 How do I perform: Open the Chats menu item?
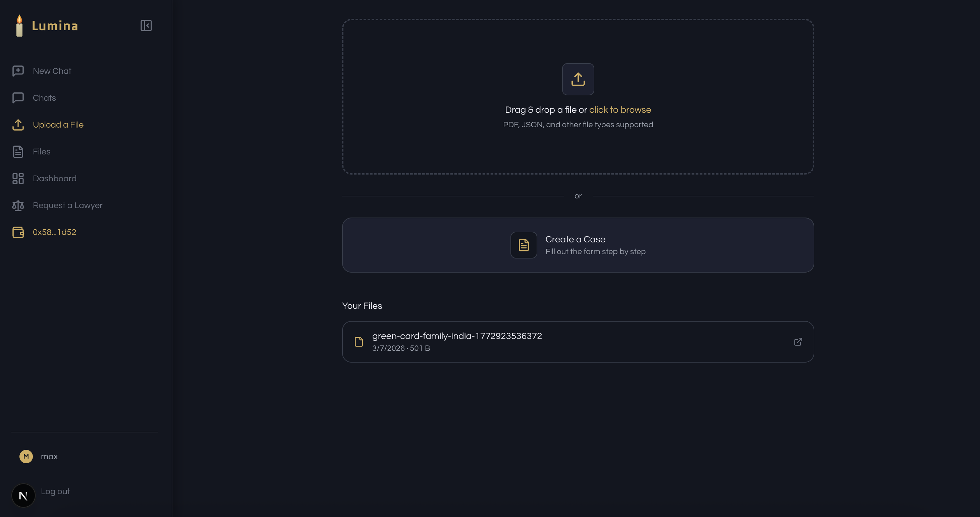pyautogui.click(x=44, y=98)
